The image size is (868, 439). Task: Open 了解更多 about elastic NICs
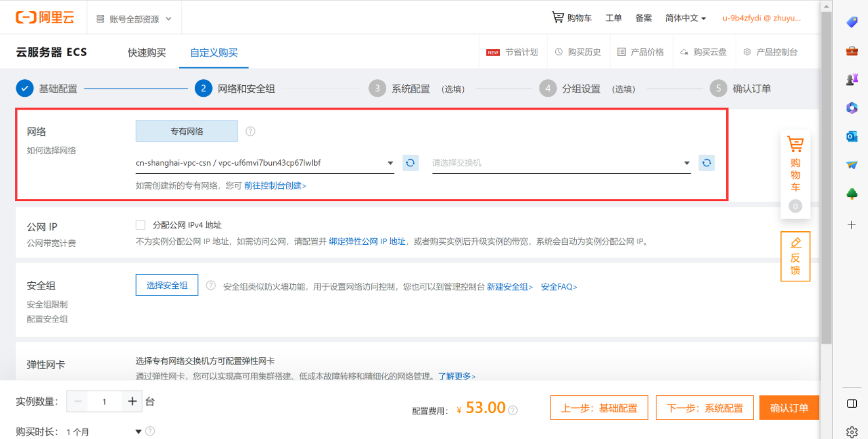click(457, 376)
